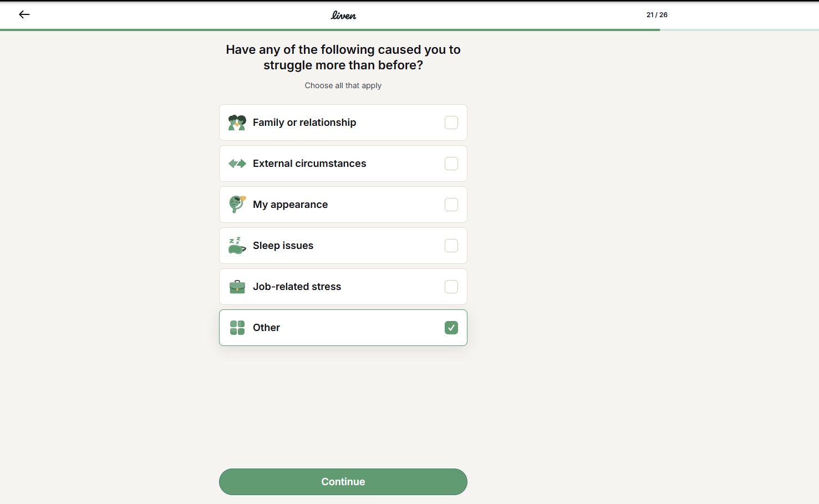This screenshot has width=819, height=504.
Task: Select the My appearance option label
Action: coord(290,205)
